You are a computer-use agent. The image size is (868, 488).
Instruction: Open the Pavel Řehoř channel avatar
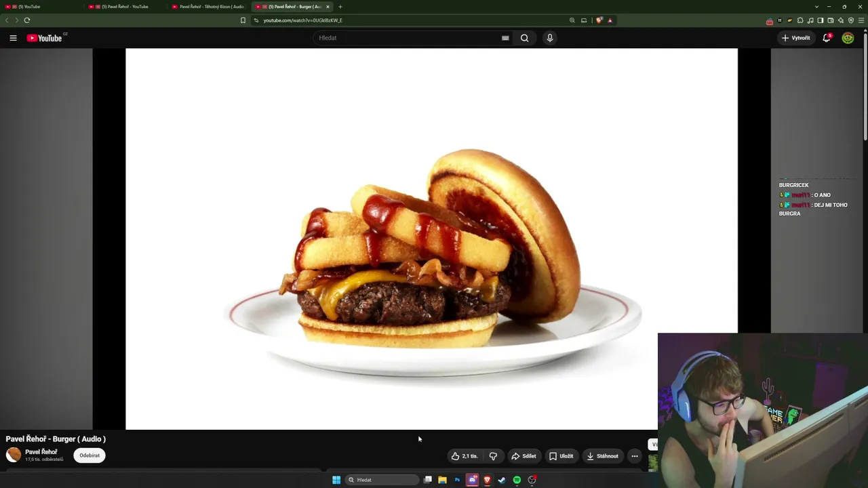click(x=14, y=455)
